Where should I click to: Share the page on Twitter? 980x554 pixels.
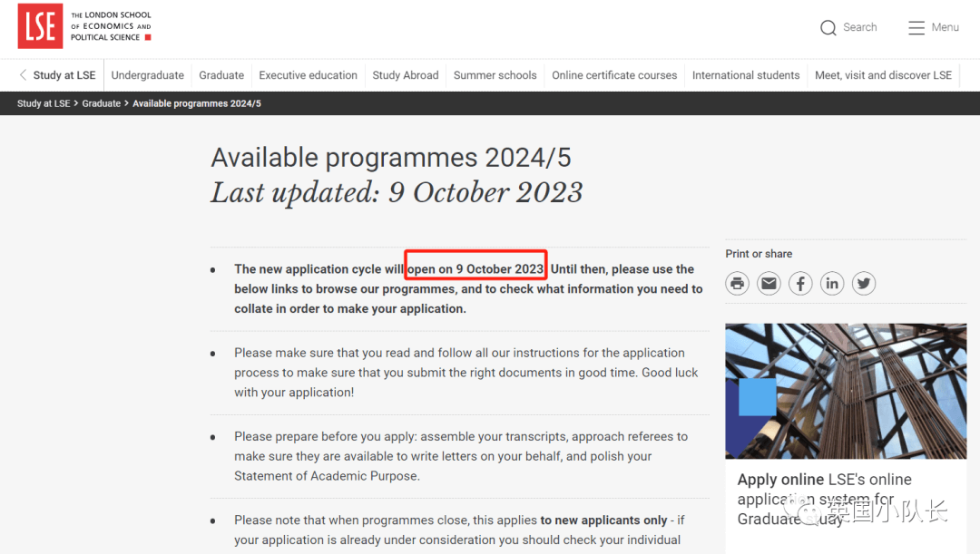864,284
